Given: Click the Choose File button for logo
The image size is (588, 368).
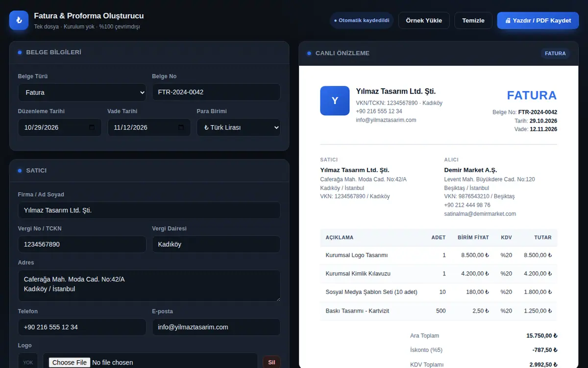Looking at the screenshot, I should (x=70, y=363).
